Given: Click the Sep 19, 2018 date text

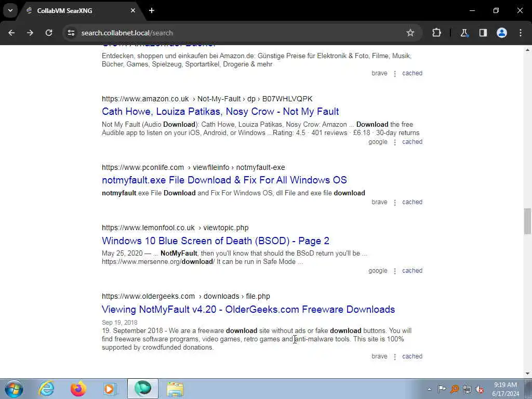Looking at the screenshot, I should coord(119,323).
